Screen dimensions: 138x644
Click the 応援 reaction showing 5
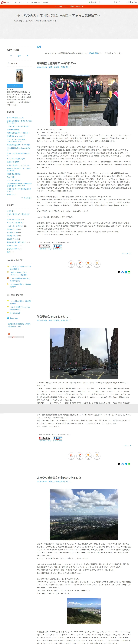coord(80,264)
